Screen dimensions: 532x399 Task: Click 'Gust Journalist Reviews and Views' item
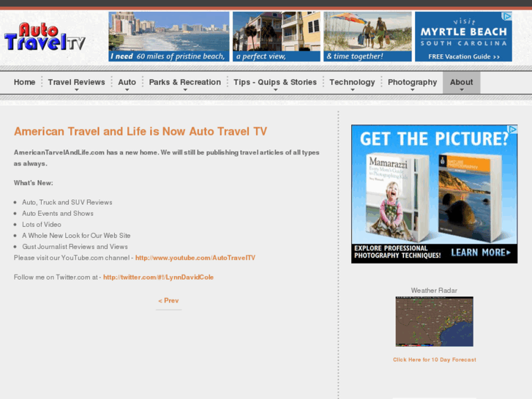pos(75,247)
